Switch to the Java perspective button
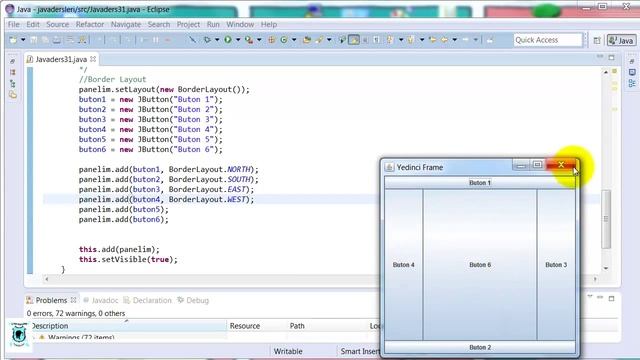This screenshot has height=360, width=640. pos(621,40)
